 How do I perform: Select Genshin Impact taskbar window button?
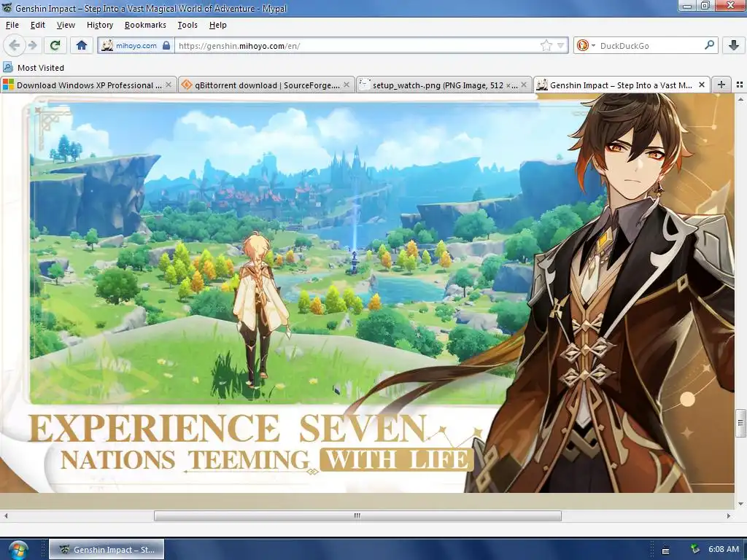tap(107, 550)
